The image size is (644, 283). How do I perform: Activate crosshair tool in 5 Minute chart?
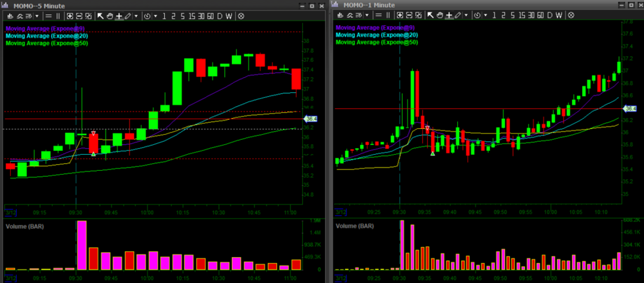tap(118, 15)
